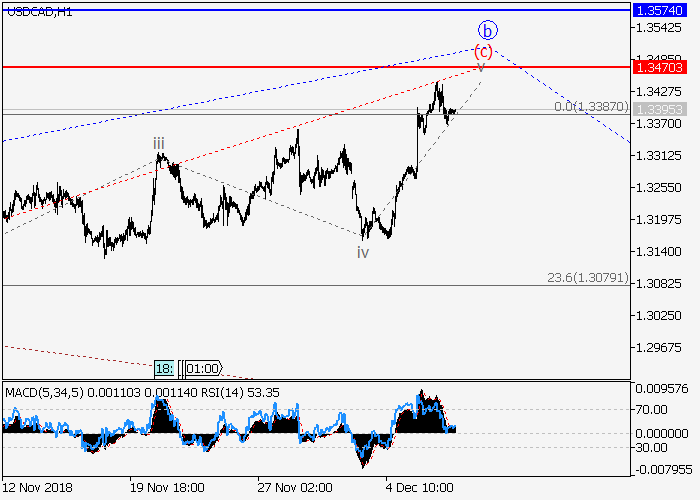Select the circled blue b wave label
This screenshot has height=500, width=700.
(x=488, y=30)
